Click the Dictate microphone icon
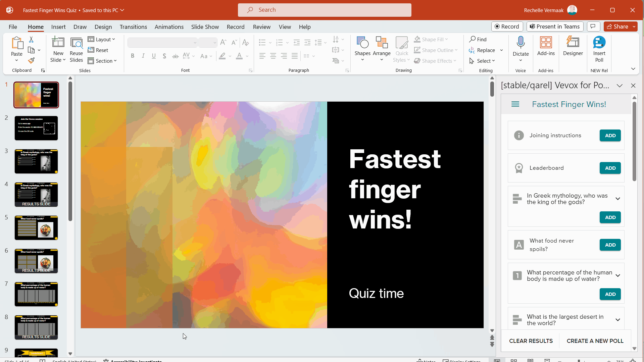This screenshot has height=362, width=644. 521,43
